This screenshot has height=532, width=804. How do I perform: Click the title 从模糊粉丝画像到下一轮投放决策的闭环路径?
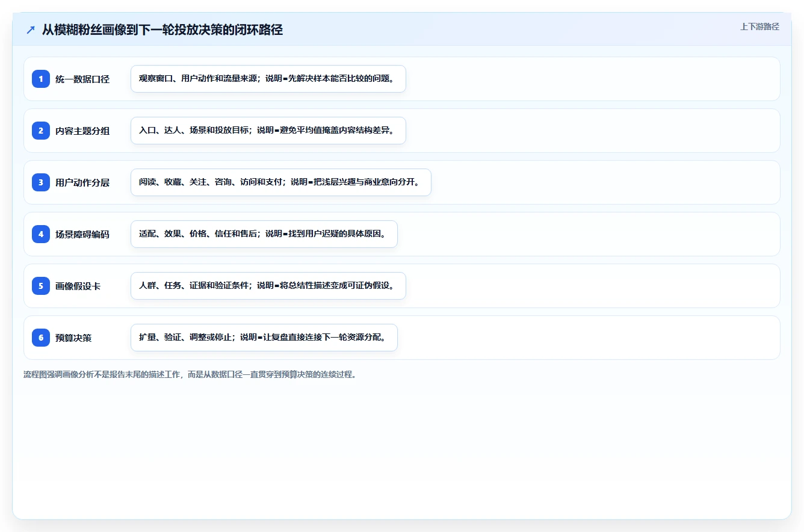162,30
